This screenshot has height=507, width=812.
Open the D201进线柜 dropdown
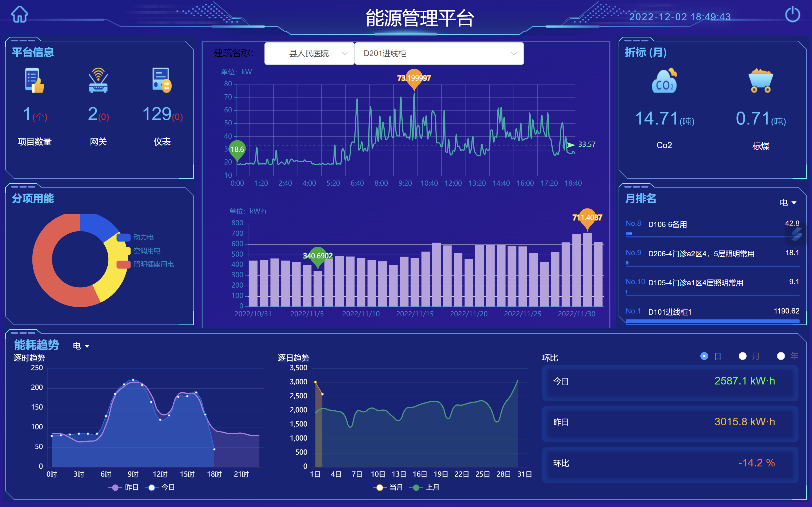tap(438, 53)
